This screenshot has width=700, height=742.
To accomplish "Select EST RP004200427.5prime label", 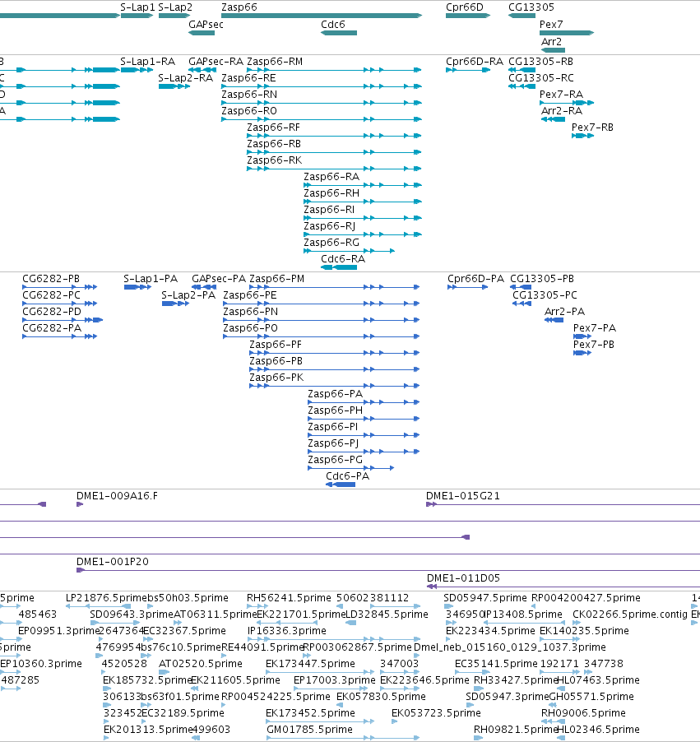I will [x=586, y=598].
